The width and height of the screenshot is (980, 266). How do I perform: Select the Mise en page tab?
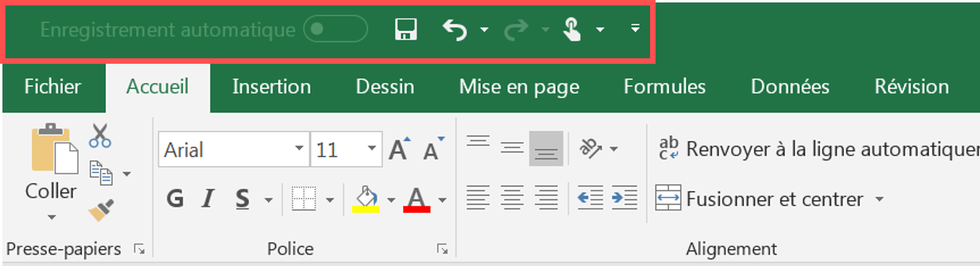[x=519, y=87]
